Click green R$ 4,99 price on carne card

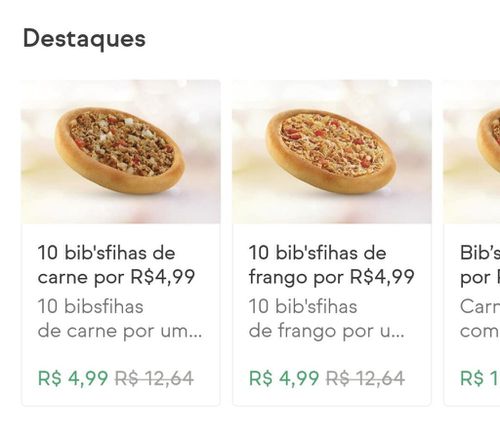(x=73, y=378)
